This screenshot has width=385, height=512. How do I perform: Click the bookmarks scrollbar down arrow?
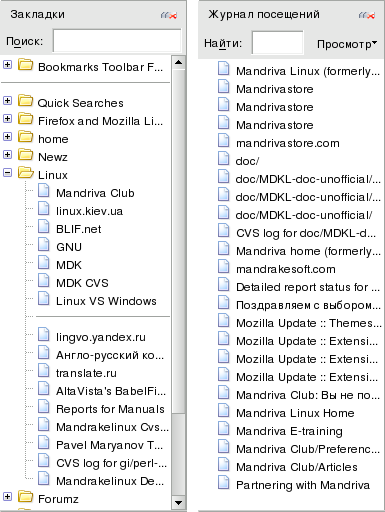point(178,502)
